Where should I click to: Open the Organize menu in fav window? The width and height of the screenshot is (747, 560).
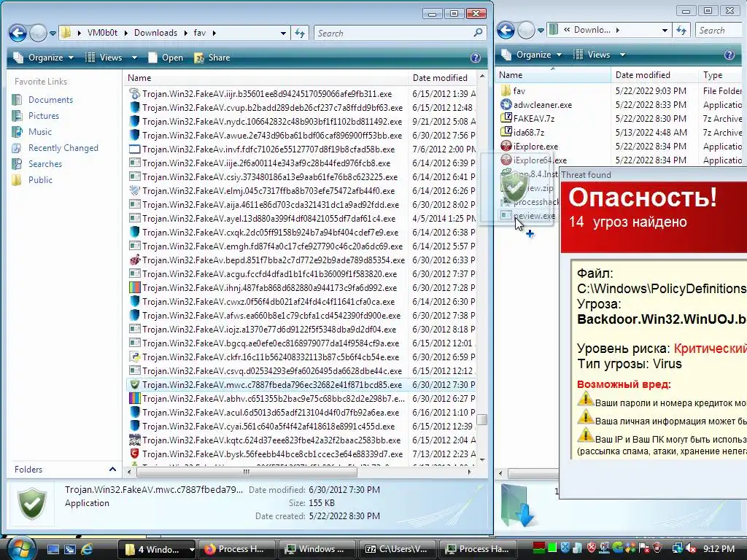[43, 58]
